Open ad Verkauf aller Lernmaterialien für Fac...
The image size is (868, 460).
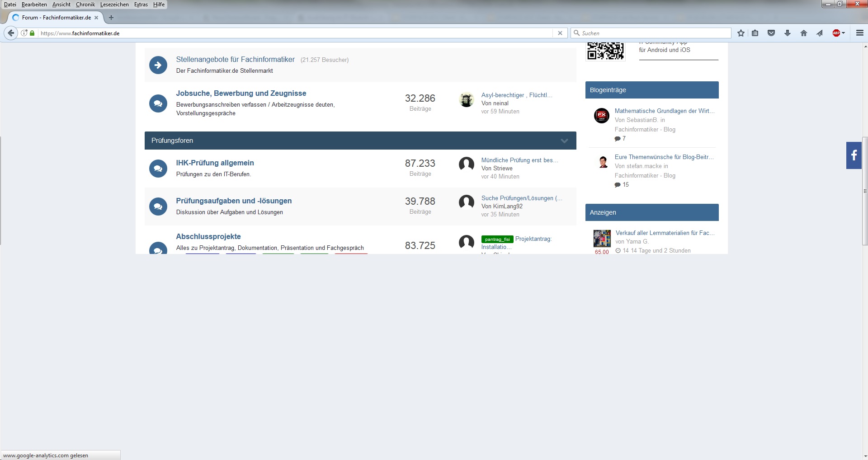(665, 233)
